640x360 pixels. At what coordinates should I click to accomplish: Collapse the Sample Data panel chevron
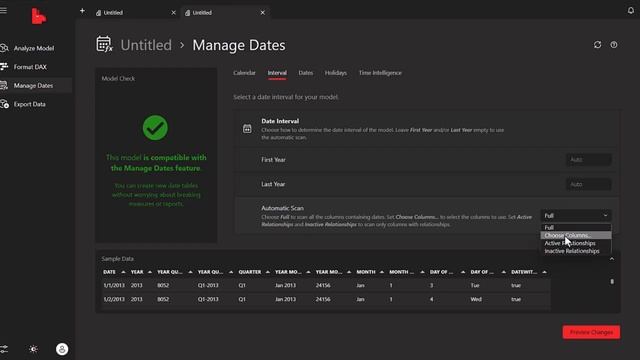click(x=611, y=259)
